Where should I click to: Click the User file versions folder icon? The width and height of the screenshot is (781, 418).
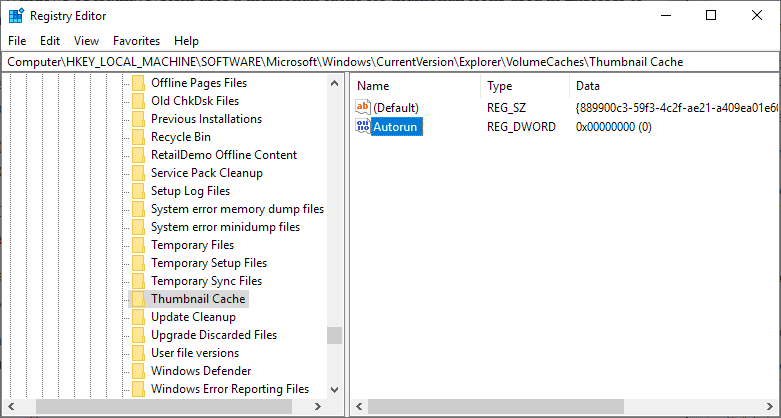pos(138,353)
